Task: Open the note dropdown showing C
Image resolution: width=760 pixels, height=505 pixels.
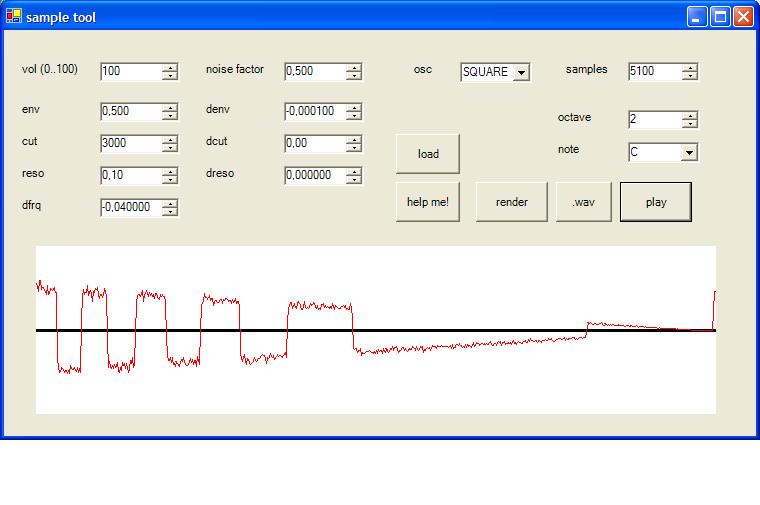Action: point(689,153)
